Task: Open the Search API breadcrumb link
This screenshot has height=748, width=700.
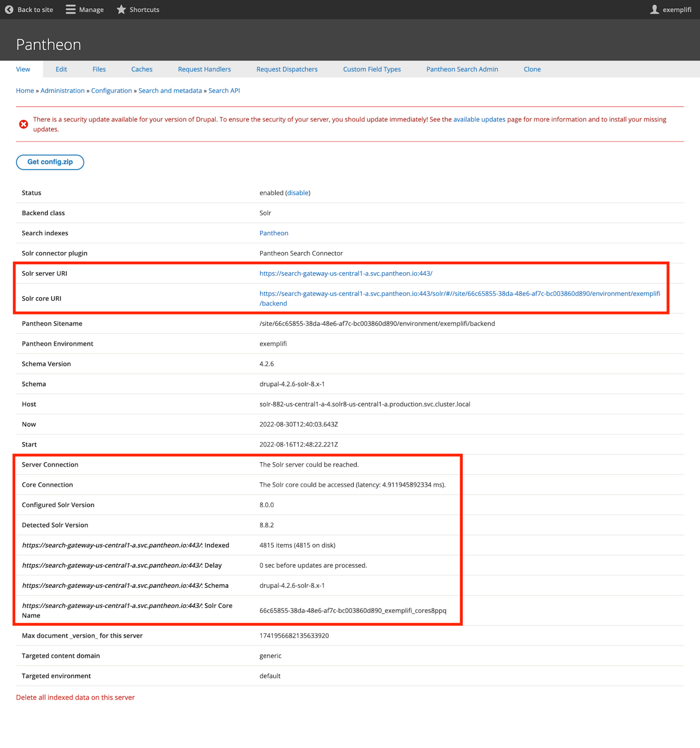Action: [224, 91]
